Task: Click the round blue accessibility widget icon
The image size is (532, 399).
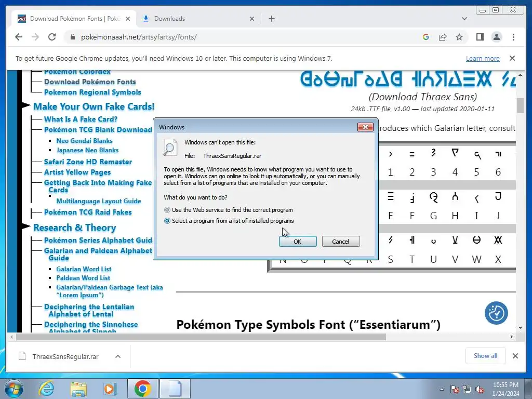Action: pos(496,313)
